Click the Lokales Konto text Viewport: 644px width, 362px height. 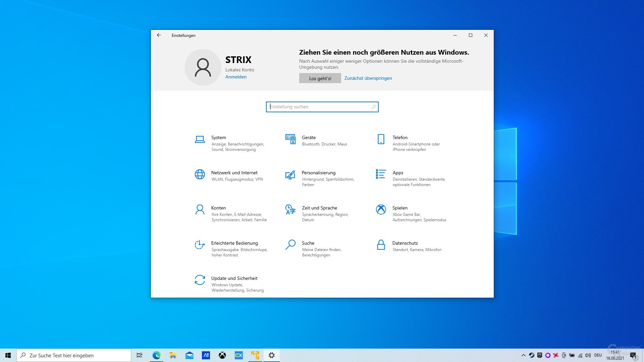[239, 70]
